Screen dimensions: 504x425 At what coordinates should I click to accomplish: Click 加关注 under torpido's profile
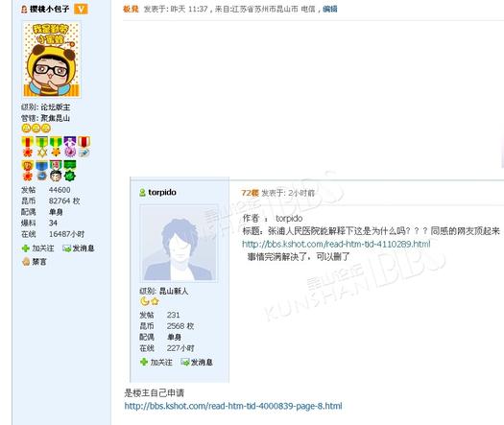156,362
